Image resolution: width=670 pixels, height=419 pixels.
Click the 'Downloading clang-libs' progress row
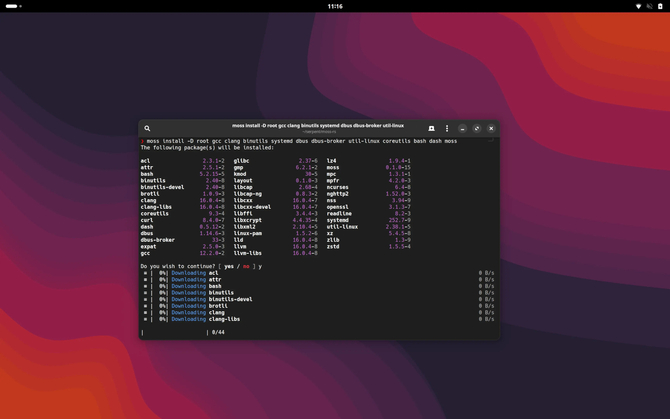click(x=319, y=319)
